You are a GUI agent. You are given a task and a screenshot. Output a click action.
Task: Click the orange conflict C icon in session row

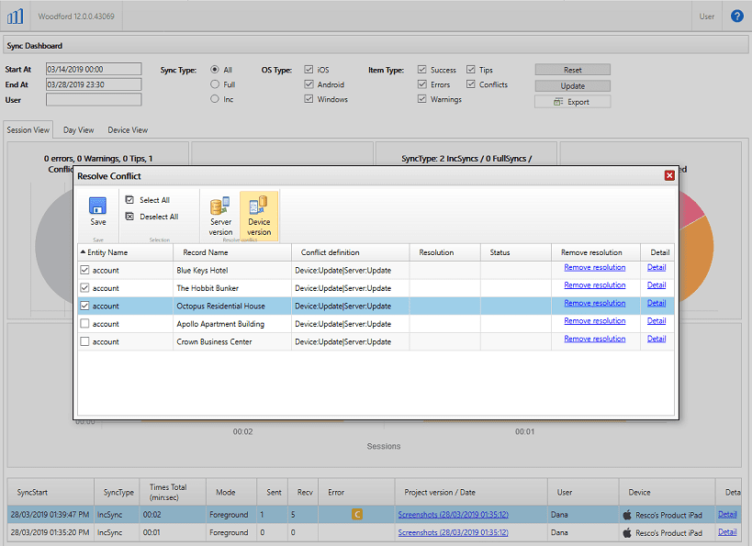pyautogui.click(x=357, y=514)
